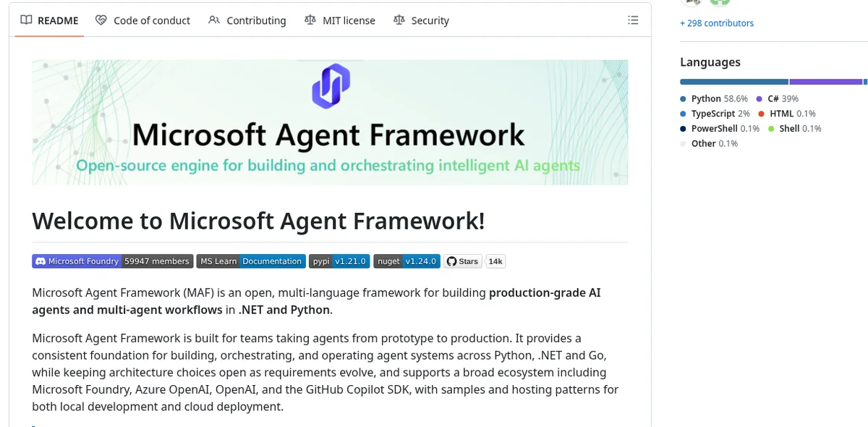Select HTML 0.1% language link
This screenshot has height=427, width=868.
(787, 114)
